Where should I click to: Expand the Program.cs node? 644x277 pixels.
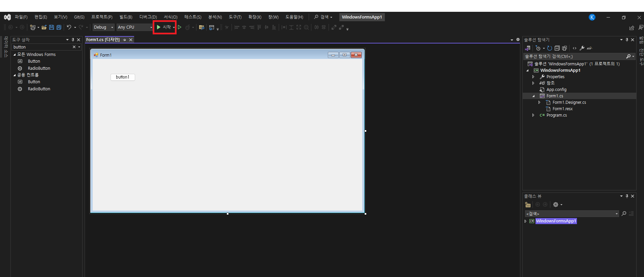533,115
